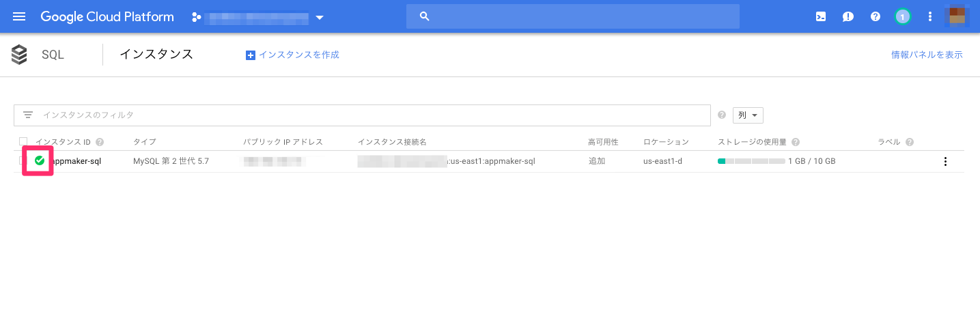The width and height of the screenshot is (980, 310).
Task: Open the appmaker-sql row actions menu
Action: click(x=945, y=162)
